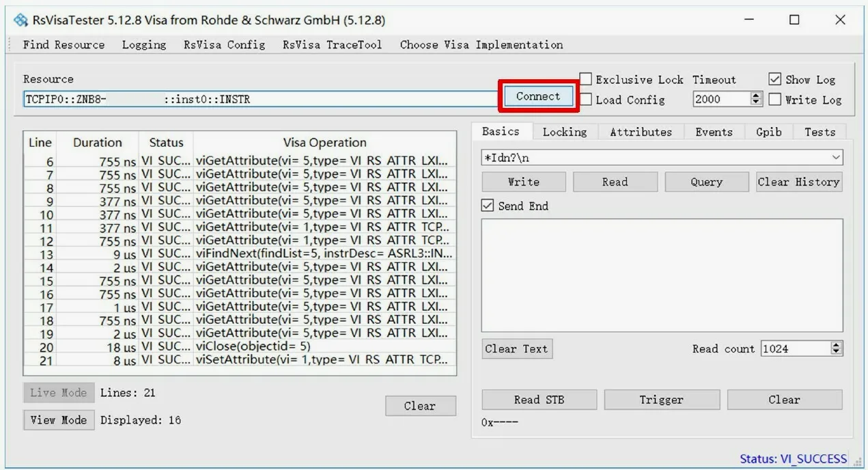Viewport: 868px width, 470px height.
Task: Switch to the Events tab
Action: click(x=714, y=132)
